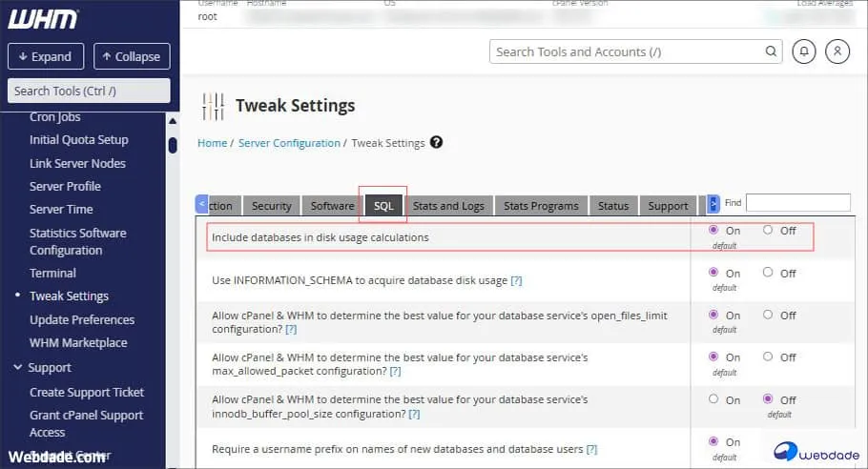
Task: Open the max_allowed_packet [?] help link
Action: tap(395, 371)
